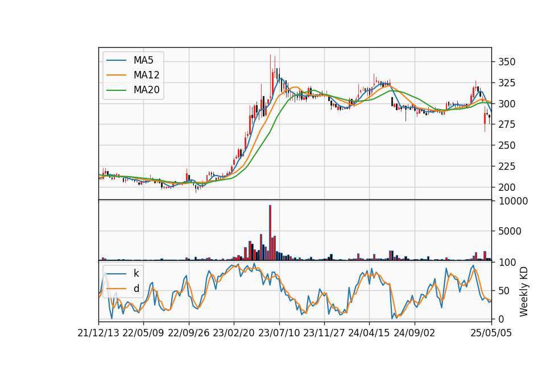The width and height of the screenshot is (546, 392).
Task: Click the date label 24/04/15
Action: point(369,333)
